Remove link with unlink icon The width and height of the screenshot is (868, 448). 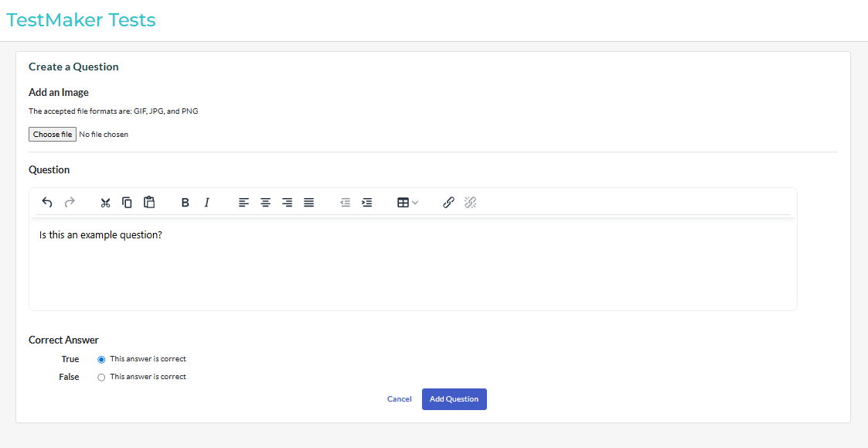471,203
